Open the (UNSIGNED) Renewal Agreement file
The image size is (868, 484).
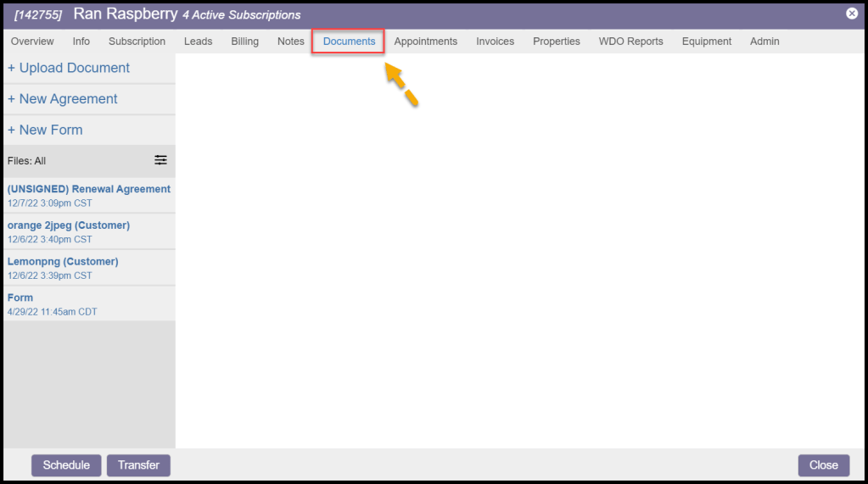point(89,189)
